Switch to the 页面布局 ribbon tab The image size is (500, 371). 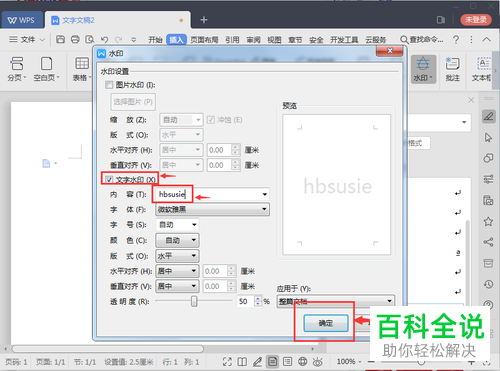pyautogui.click(x=204, y=40)
